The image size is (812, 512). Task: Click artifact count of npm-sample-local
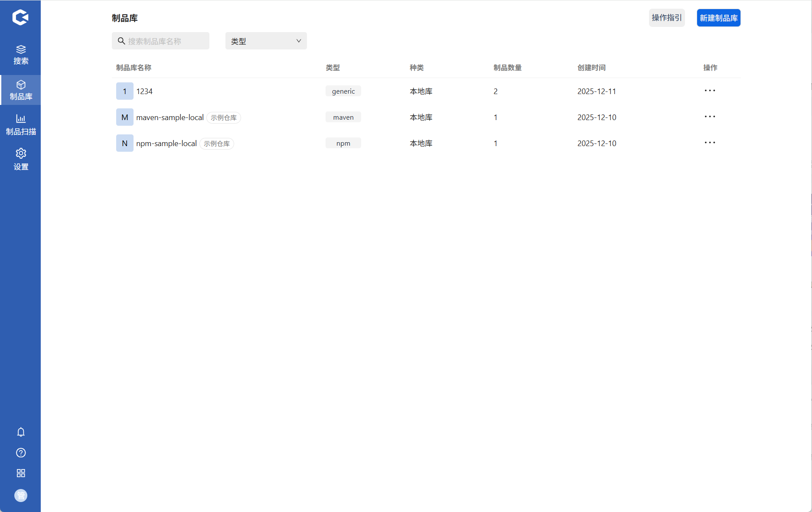(496, 143)
